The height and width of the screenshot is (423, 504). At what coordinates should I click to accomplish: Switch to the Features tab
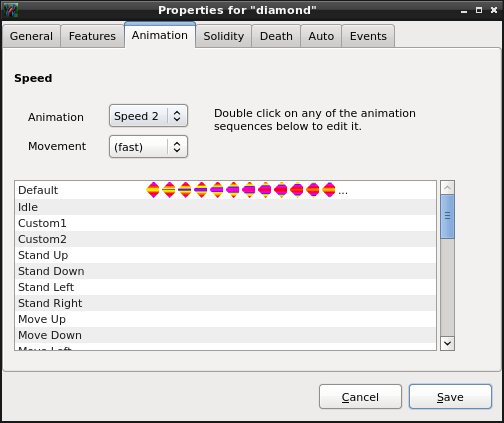tap(92, 36)
